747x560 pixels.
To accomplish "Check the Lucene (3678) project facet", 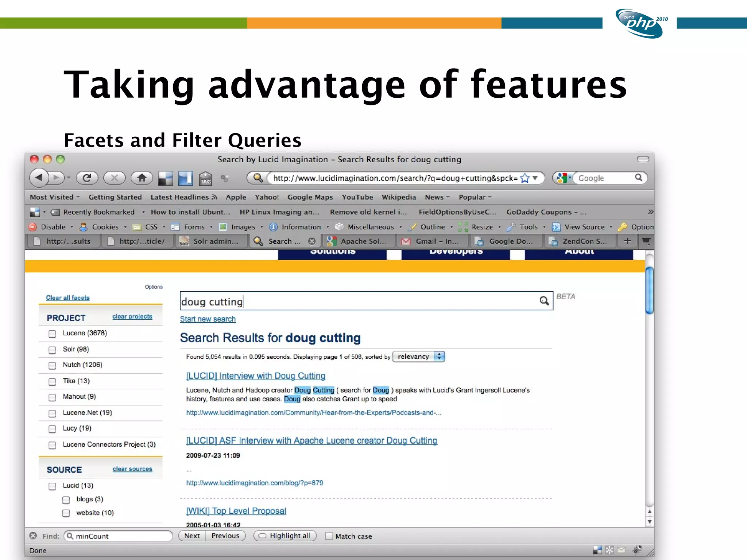I will [x=53, y=334].
